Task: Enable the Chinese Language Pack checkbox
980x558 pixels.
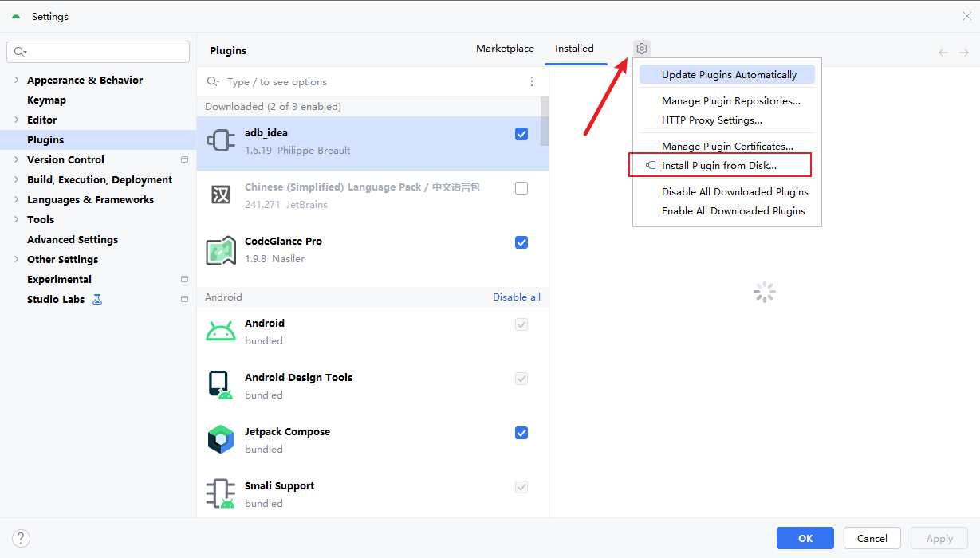Action: tap(521, 188)
